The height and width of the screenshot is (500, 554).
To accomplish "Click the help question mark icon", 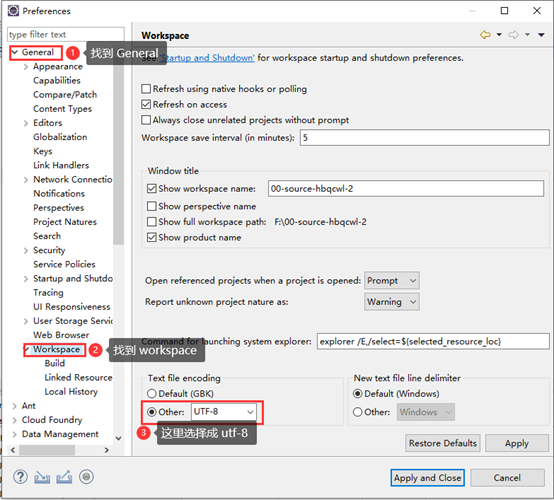I will tap(20, 477).
